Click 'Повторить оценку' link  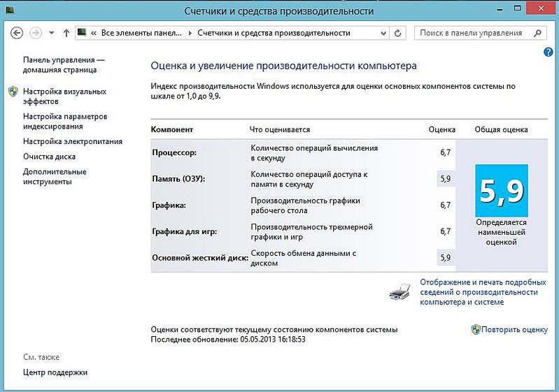pyautogui.click(x=514, y=330)
